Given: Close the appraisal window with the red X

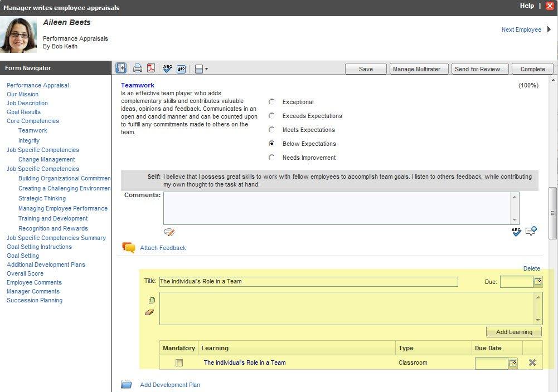Looking at the screenshot, I should (550, 6).
